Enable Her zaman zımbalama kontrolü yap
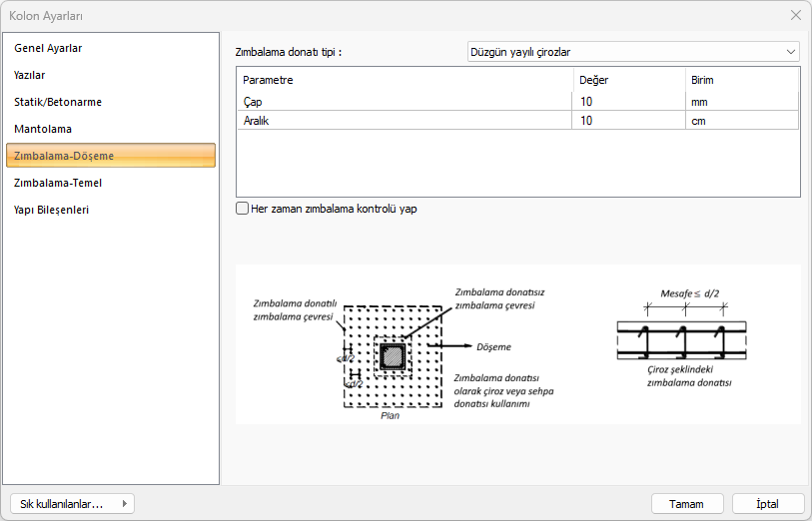This screenshot has height=521, width=812. 242,209
